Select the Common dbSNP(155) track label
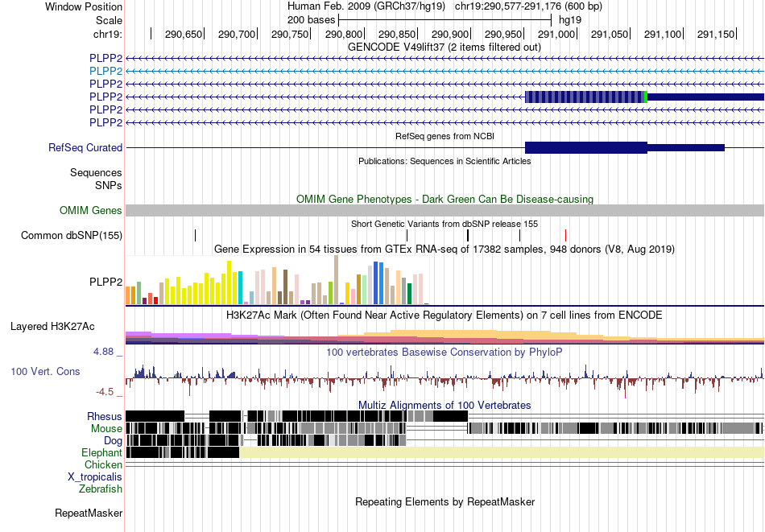 coord(72,236)
